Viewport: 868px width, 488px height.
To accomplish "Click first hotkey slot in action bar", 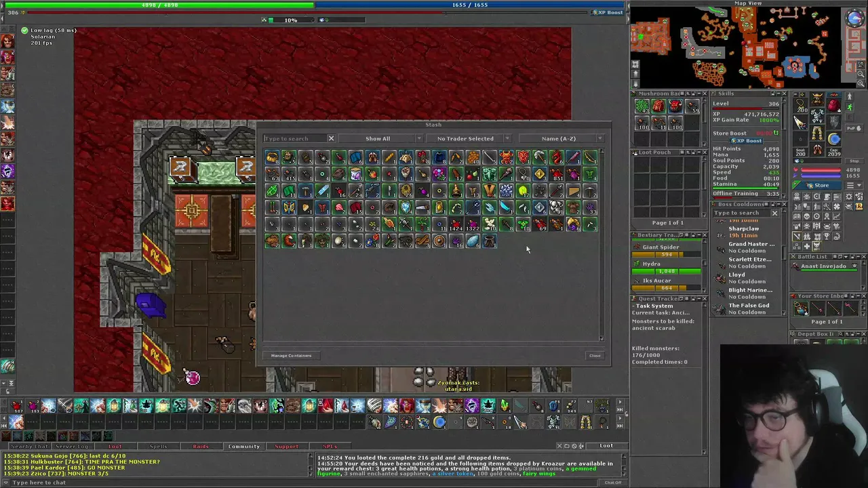I will pyautogui.click(x=16, y=406).
